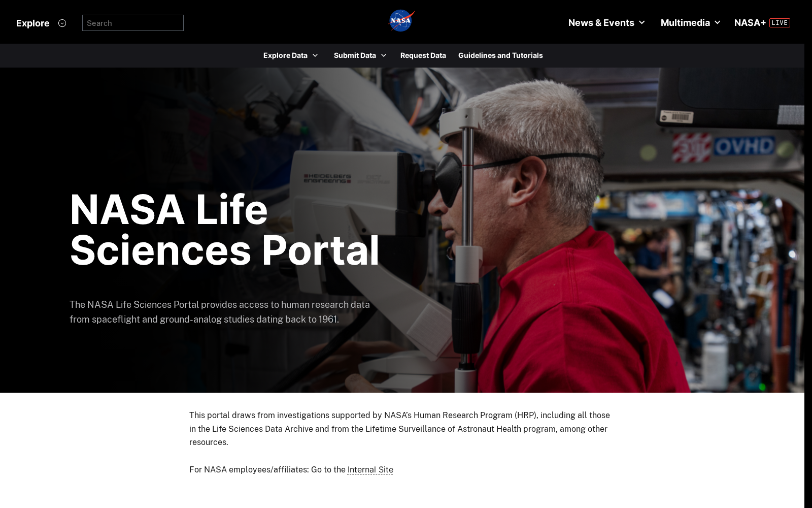Click the LIVE badge icon
Image resolution: width=812 pixels, height=508 pixels.
coord(780,23)
